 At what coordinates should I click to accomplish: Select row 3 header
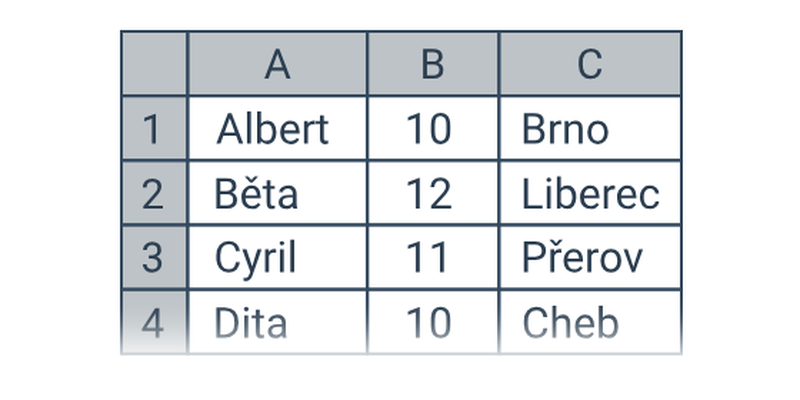point(154,258)
